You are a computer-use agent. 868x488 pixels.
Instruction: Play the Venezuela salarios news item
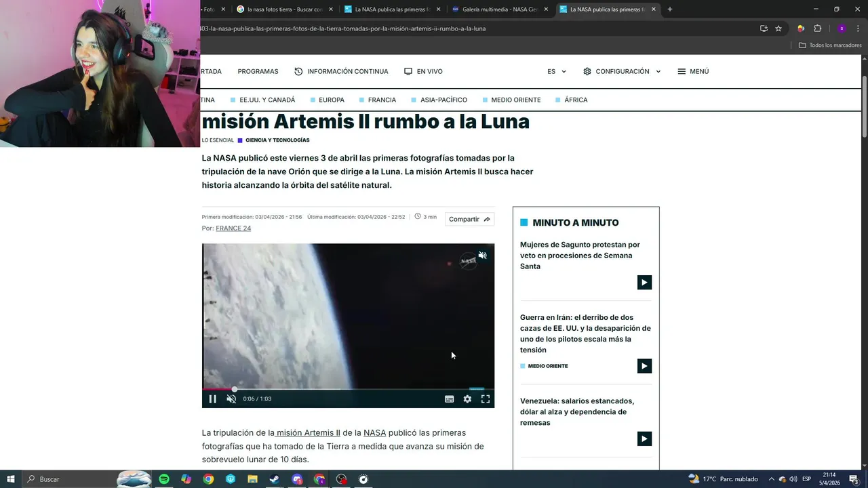[x=644, y=439]
